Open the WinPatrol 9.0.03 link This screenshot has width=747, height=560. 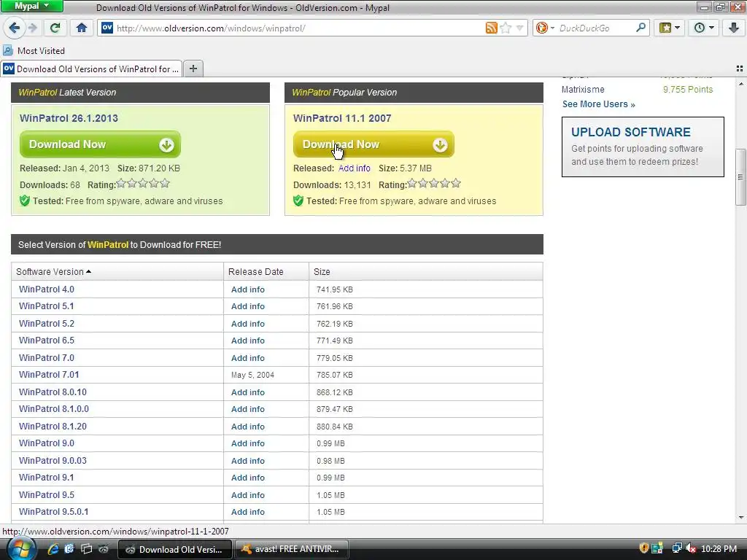pos(53,461)
